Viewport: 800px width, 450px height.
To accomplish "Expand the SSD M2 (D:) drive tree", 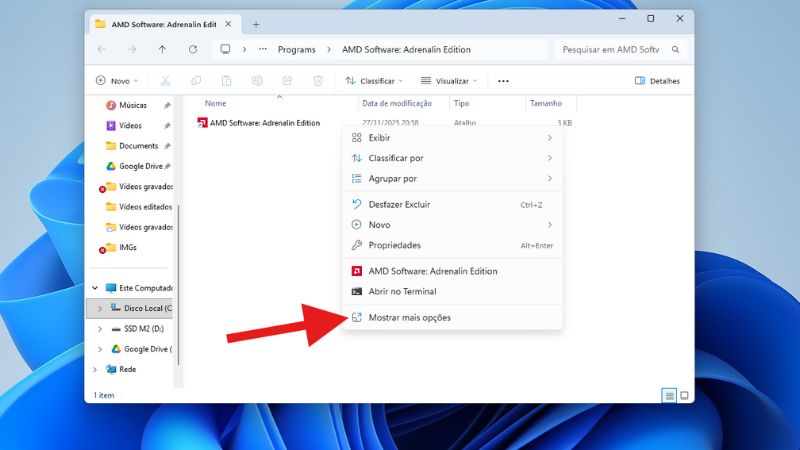I will pyautogui.click(x=99, y=328).
